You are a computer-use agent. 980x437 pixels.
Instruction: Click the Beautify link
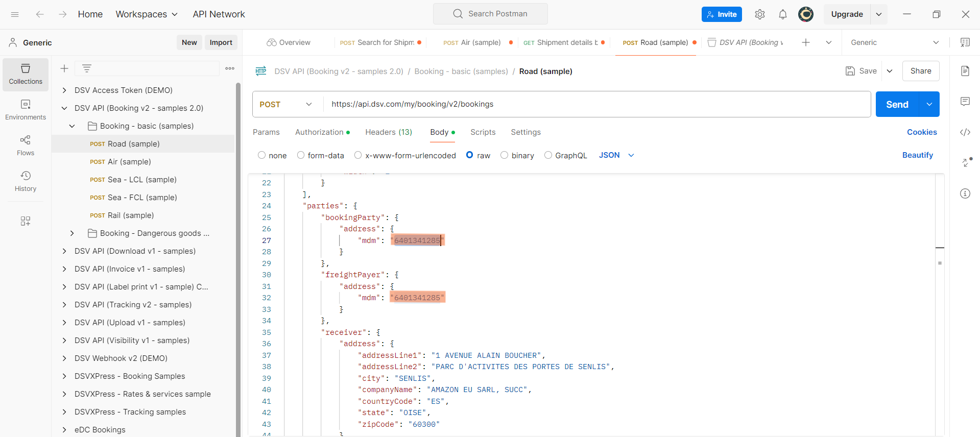coord(917,155)
